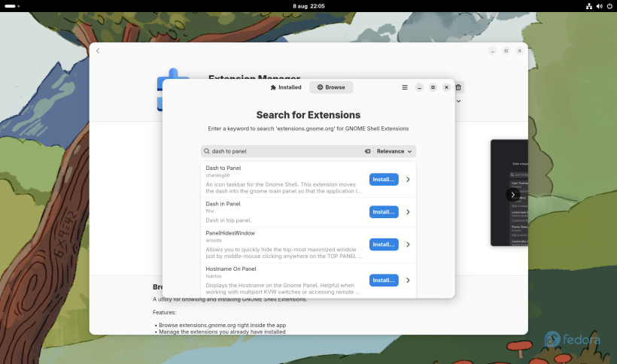This screenshot has width=617, height=364.
Task: Click the volume icon in top bar
Action: (x=599, y=6)
